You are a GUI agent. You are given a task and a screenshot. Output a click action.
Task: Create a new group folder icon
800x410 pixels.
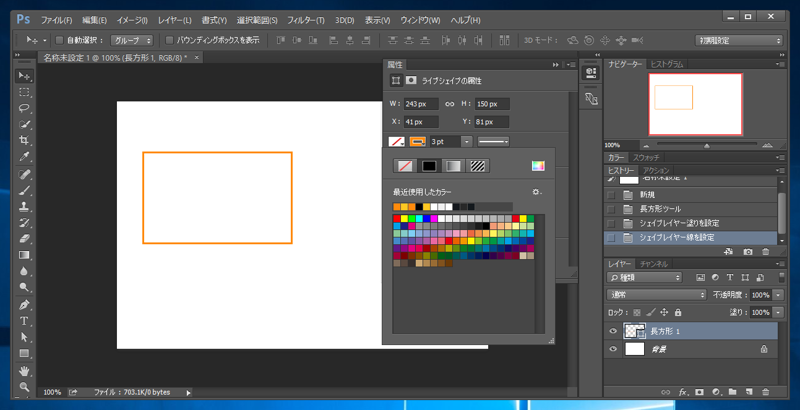point(733,392)
